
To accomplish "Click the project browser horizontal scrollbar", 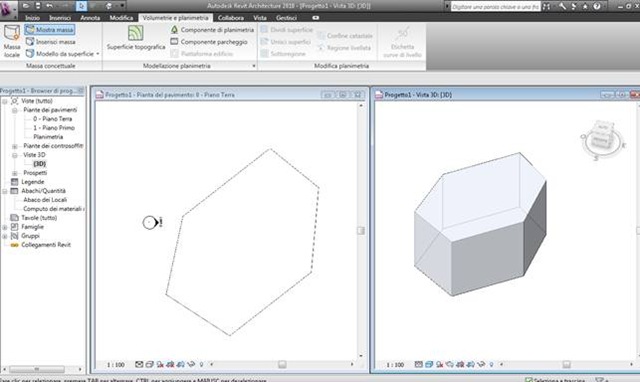I will [37, 369].
